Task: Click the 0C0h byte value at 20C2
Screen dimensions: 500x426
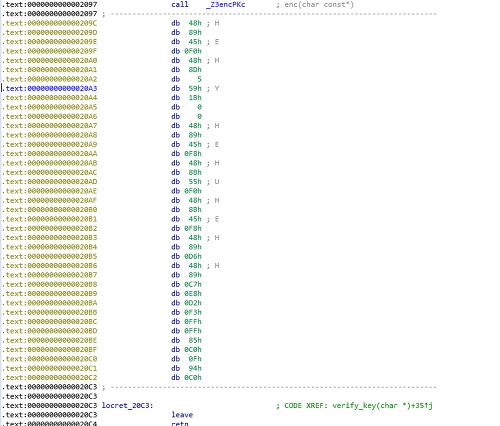Action: coord(193,378)
